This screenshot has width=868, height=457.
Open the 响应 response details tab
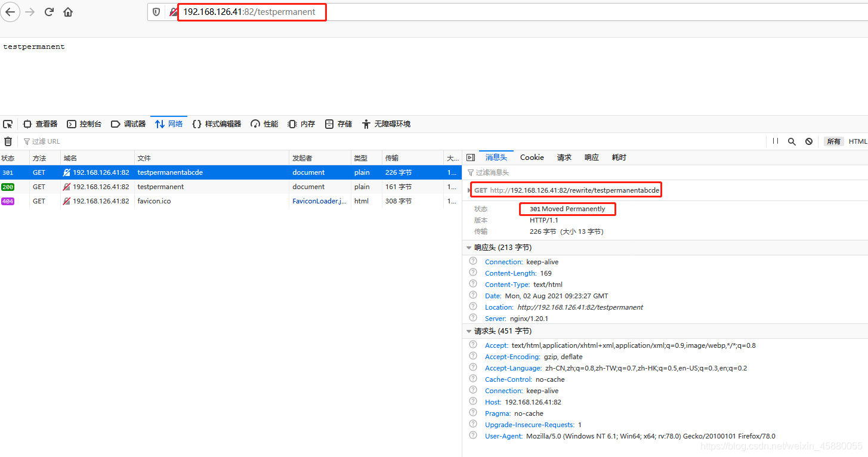click(x=591, y=158)
